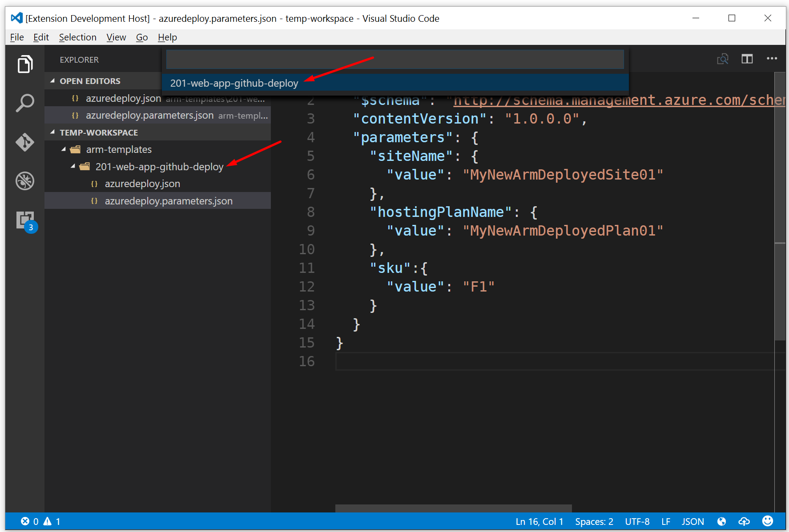Open the Debug view in activity bar
This screenshot has width=789, height=532.
[25, 181]
